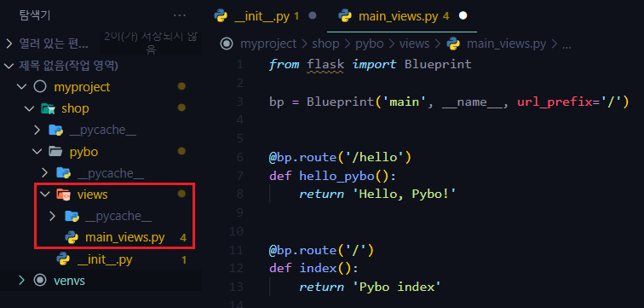Image resolution: width=644 pixels, height=308 pixels.
Task: Click the shop breadcrumb segment
Action: pyautogui.click(x=325, y=44)
